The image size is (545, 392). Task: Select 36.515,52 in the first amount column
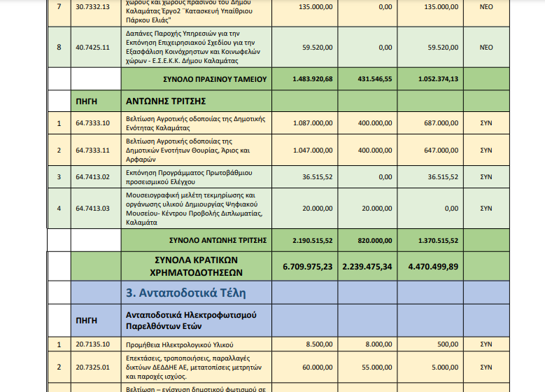[x=318, y=177]
